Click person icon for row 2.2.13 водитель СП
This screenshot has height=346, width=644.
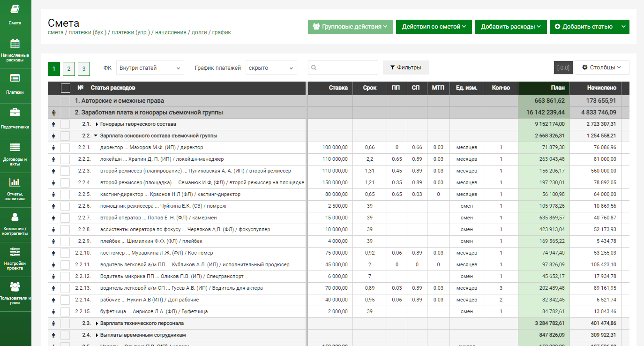point(53,288)
